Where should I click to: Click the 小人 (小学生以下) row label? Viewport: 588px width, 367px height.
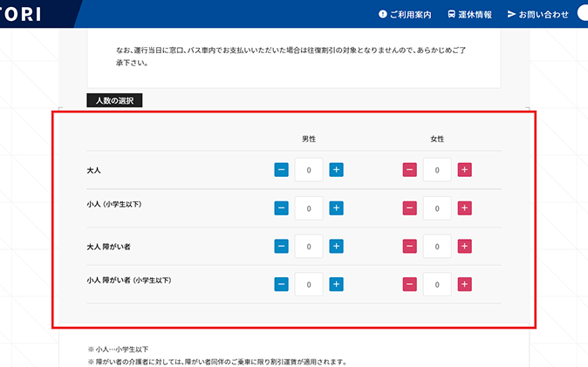[114, 204]
